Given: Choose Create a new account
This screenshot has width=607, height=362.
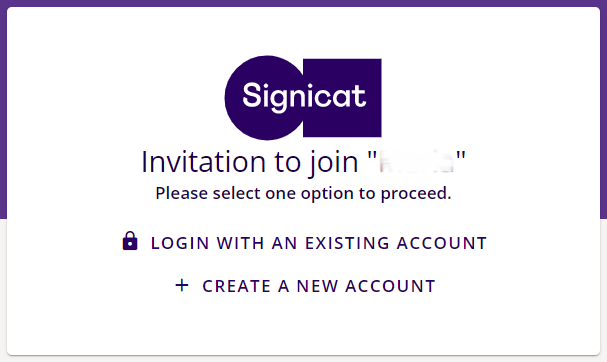Looking at the screenshot, I should point(305,286).
